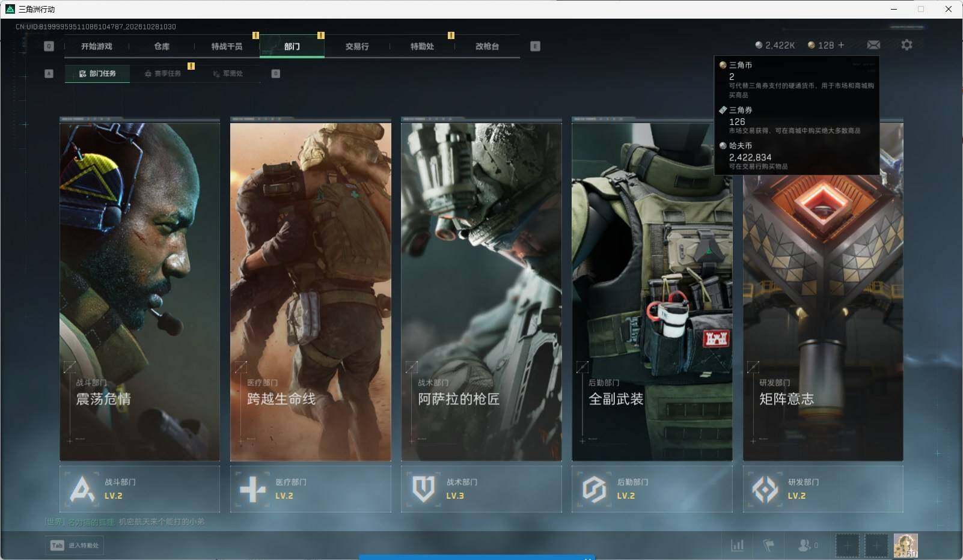Switch to the 开始游戏 tab

(x=97, y=46)
